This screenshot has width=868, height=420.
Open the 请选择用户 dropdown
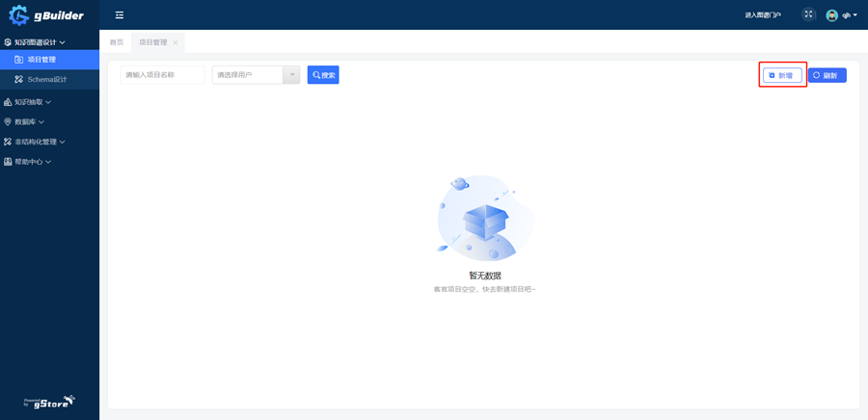tap(256, 74)
